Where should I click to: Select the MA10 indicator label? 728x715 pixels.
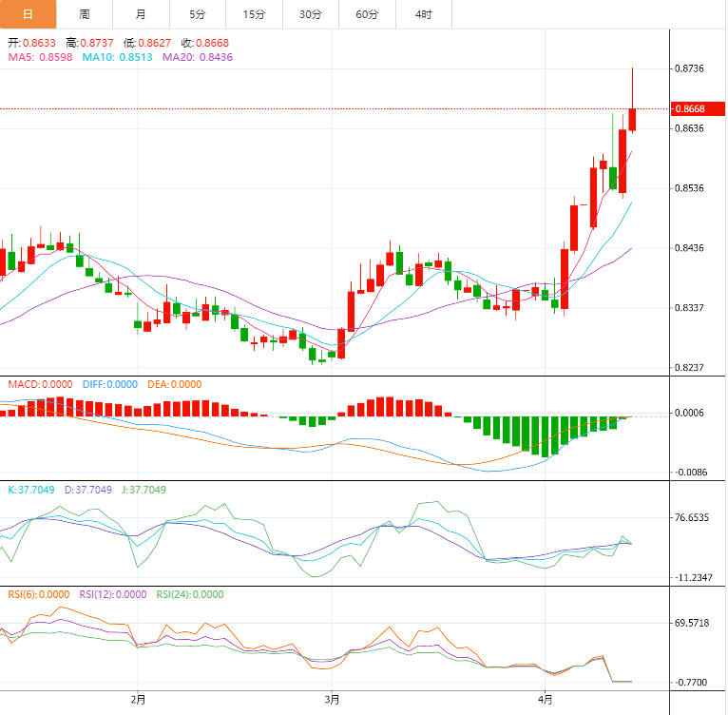[117, 57]
